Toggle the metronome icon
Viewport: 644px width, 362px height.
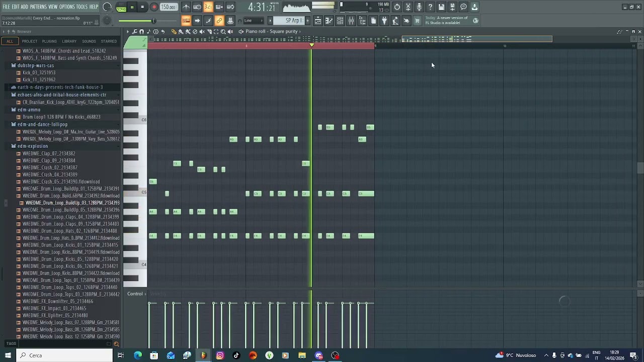coord(186,7)
